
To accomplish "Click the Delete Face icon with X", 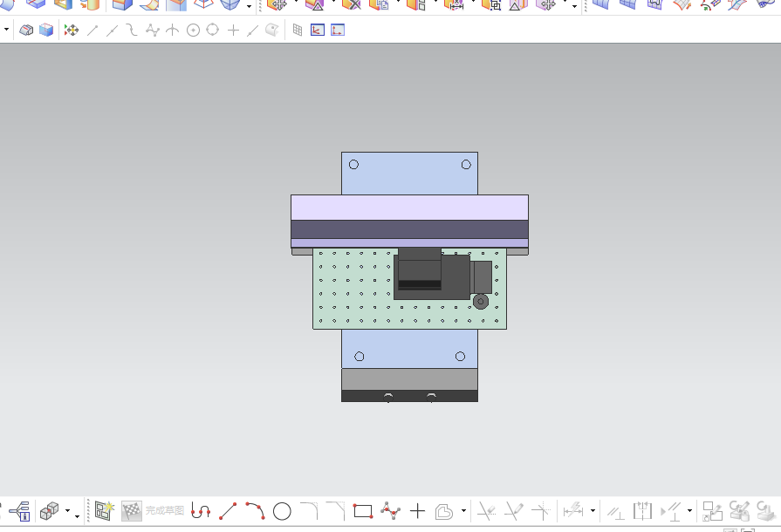I will click(x=351, y=4).
